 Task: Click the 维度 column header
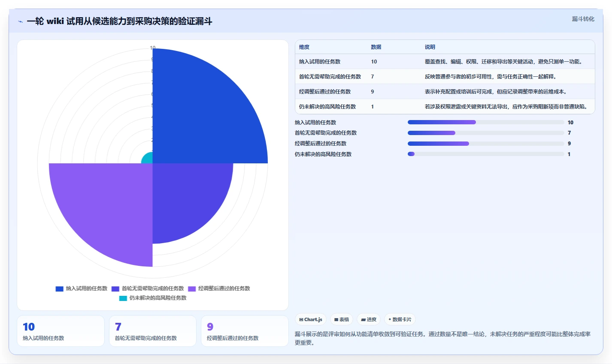click(304, 47)
